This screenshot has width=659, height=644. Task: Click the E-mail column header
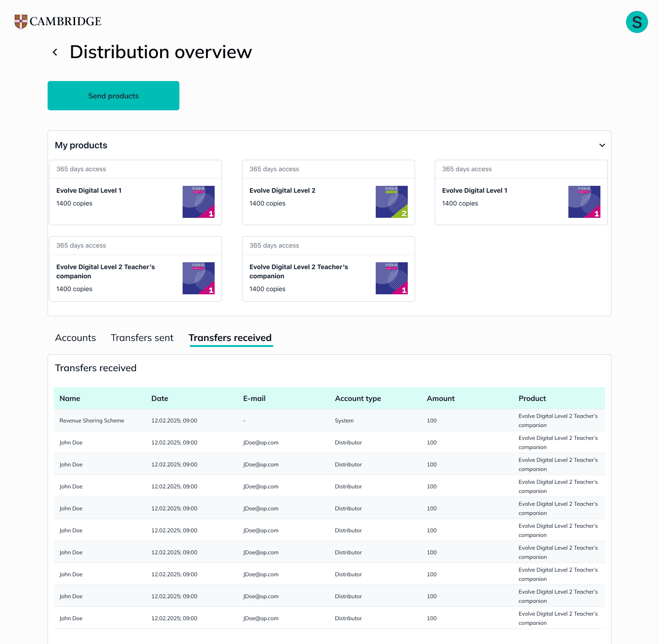(254, 398)
